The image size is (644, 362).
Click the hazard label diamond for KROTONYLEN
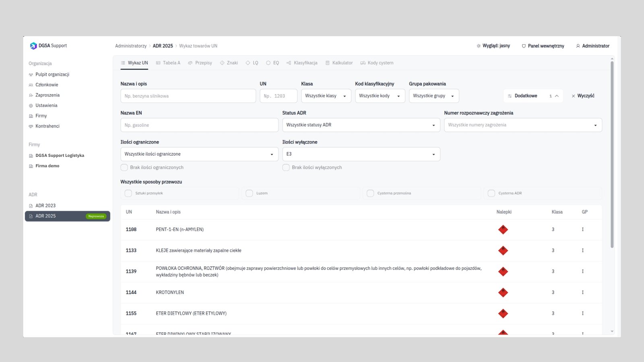coord(503,292)
